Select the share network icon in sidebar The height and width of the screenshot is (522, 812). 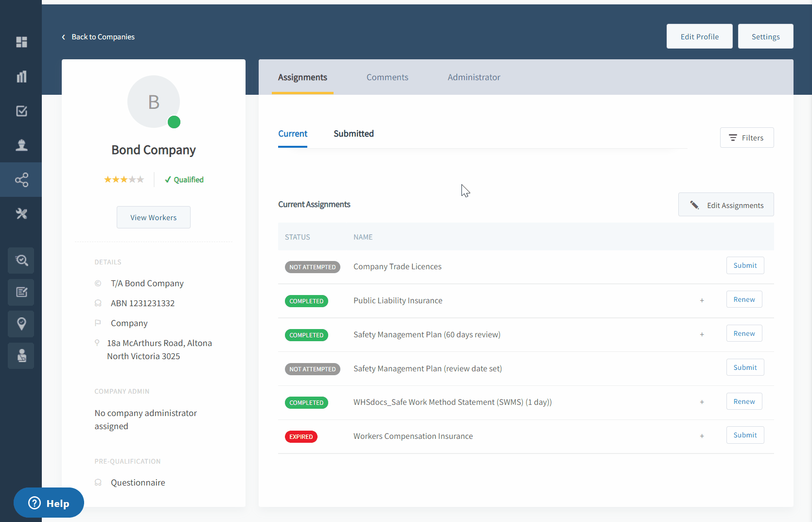pos(21,180)
